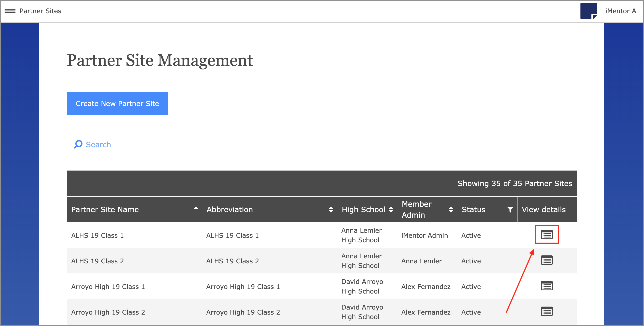The width and height of the screenshot is (644, 326).
Task: View details for ALHS 19 Class 2
Action: (x=546, y=260)
